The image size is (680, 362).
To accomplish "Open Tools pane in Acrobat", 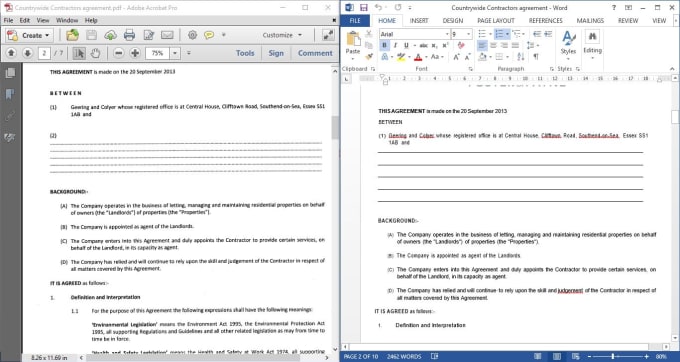I will click(x=245, y=53).
